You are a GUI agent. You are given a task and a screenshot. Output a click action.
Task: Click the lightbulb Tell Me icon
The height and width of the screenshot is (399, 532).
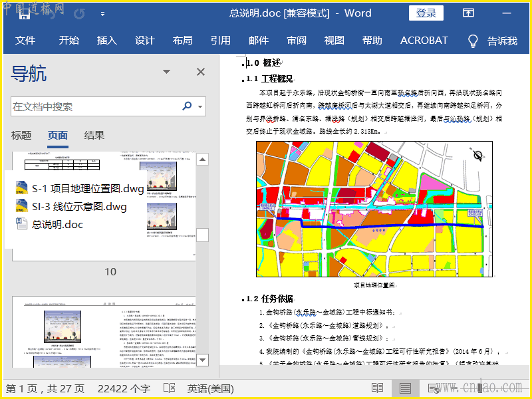(x=473, y=41)
